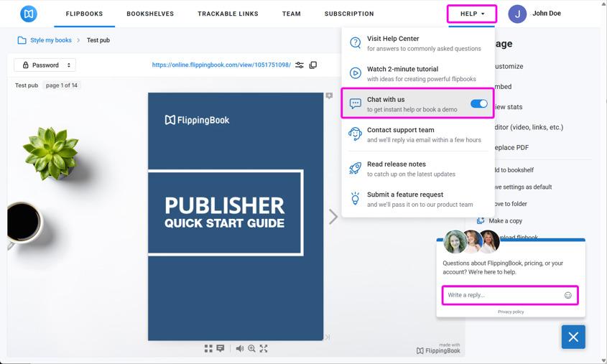Open the FLIPBOOKS tab
This screenshot has height=364, width=607.
[84, 14]
